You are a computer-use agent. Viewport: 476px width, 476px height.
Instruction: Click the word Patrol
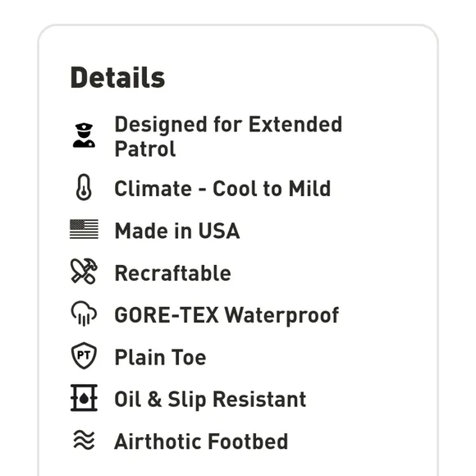[x=145, y=149]
